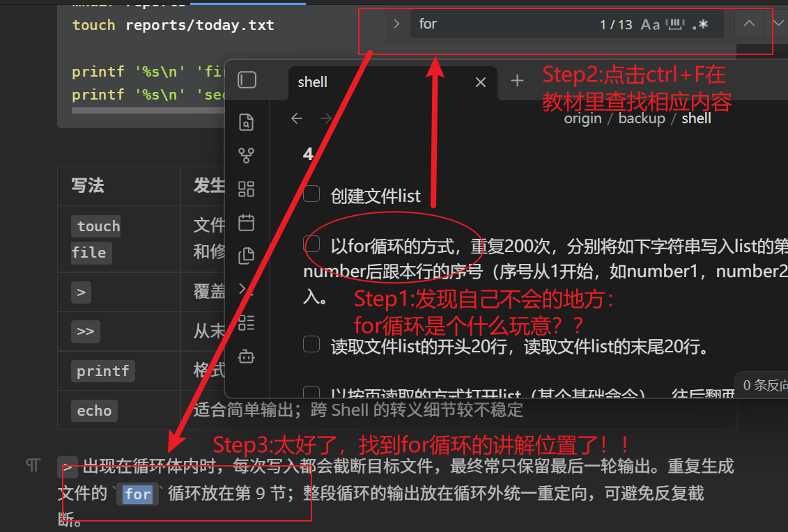Open 'backup' in the breadcrumb path
This screenshot has height=532, width=788.
click(642, 119)
